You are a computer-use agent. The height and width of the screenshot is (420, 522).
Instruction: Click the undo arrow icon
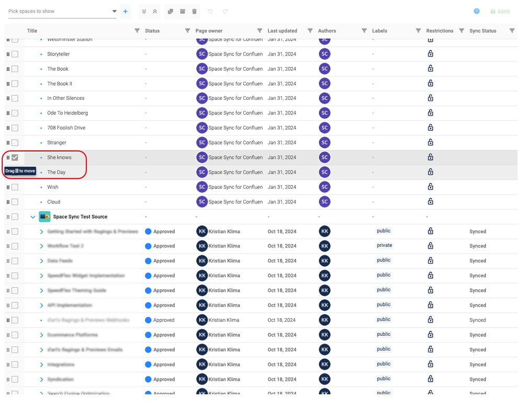(210, 12)
